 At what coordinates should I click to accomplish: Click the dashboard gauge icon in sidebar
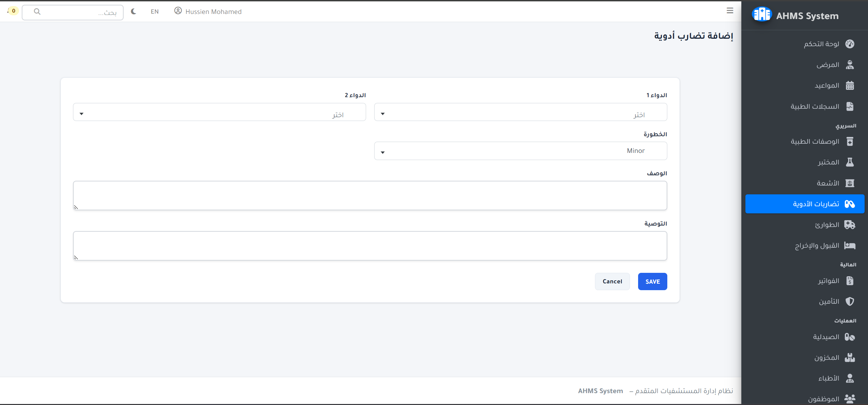pyautogui.click(x=849, y=44)
